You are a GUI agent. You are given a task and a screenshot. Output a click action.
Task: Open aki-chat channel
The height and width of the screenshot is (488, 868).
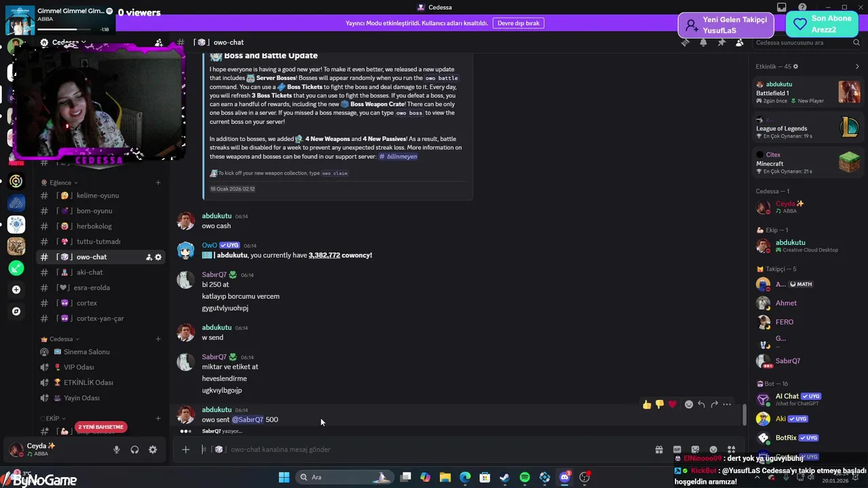[x=100, y=272]
